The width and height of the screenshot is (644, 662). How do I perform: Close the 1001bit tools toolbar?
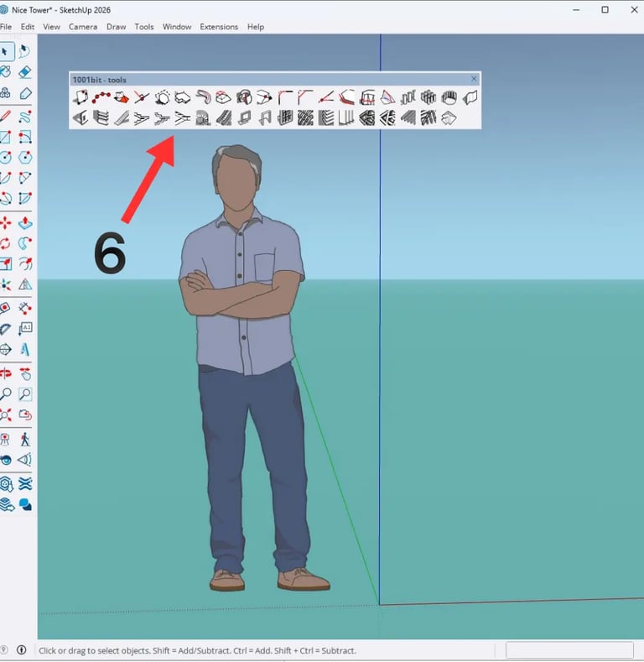474,79
